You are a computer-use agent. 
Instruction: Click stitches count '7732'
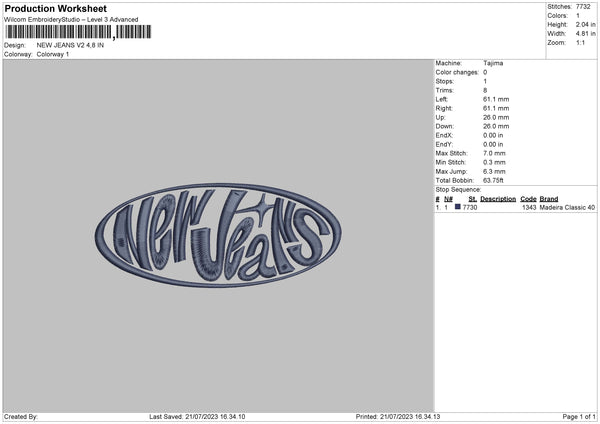pyautogui.click(x=583, y=7)
